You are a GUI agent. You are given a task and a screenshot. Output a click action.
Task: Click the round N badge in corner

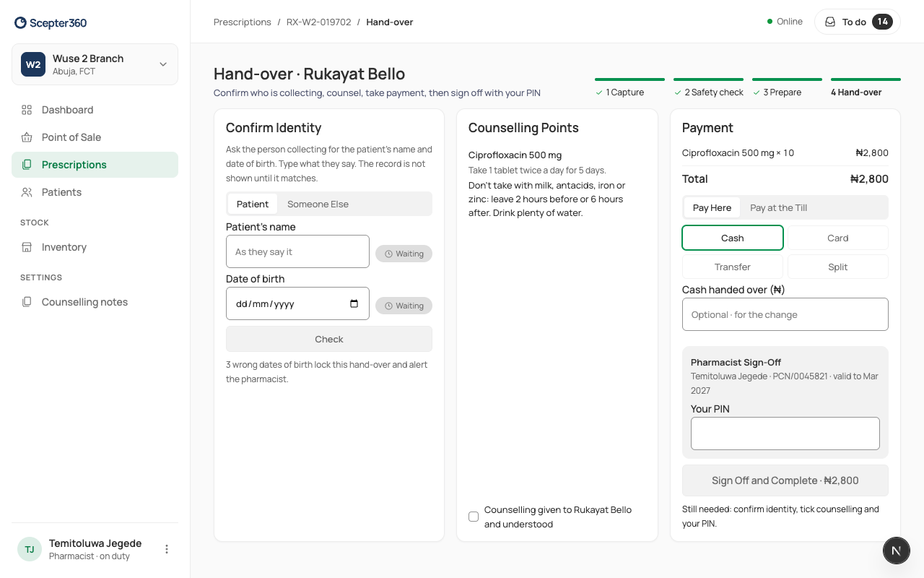[896, 551]
